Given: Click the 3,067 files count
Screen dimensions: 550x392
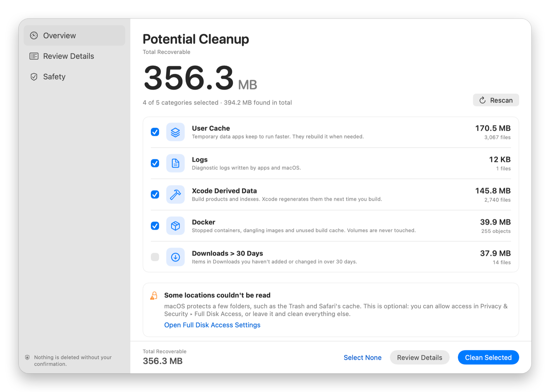Looking at the screenshot, I should tap(497, 137).
